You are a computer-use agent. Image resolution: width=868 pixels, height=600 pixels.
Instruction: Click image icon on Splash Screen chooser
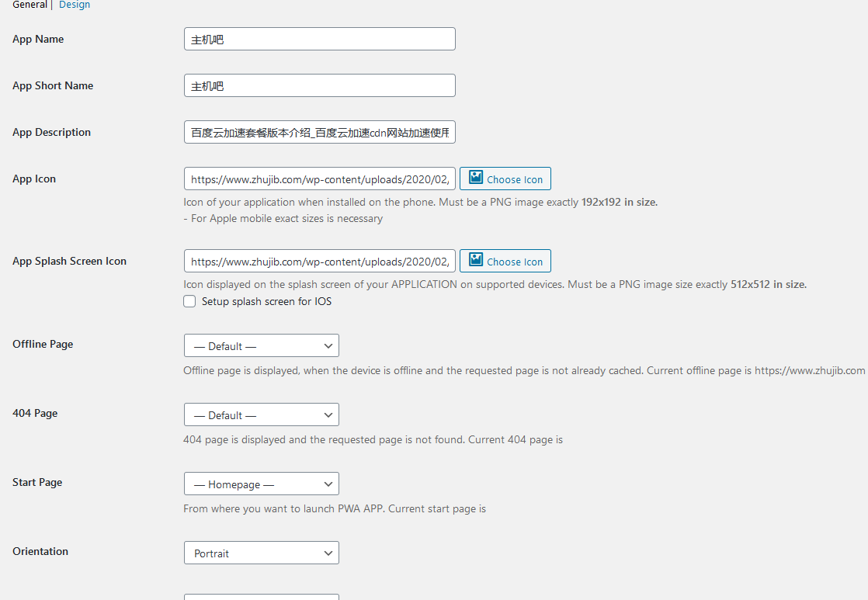click(476, 259)
